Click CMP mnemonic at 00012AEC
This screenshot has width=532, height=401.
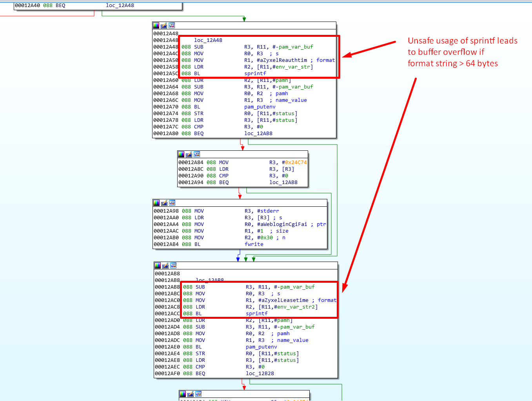(200, 367)
